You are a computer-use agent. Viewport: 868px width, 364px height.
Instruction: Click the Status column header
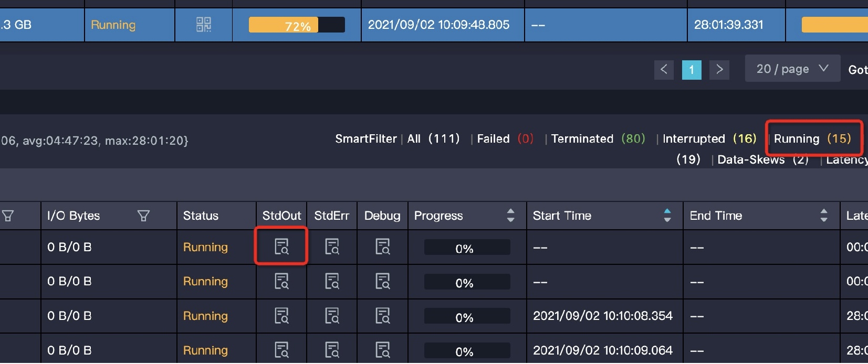[x=201, y=216]
